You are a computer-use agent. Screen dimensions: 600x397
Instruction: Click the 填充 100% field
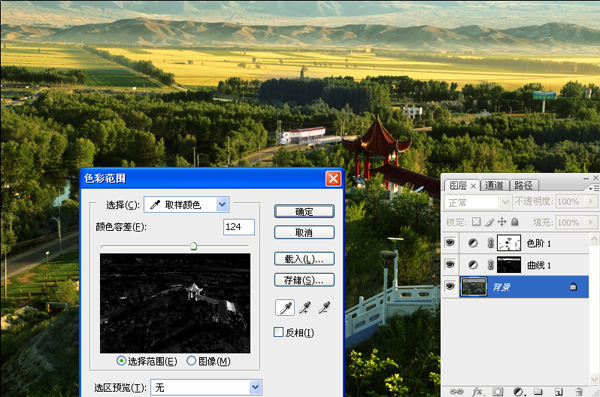571,222
